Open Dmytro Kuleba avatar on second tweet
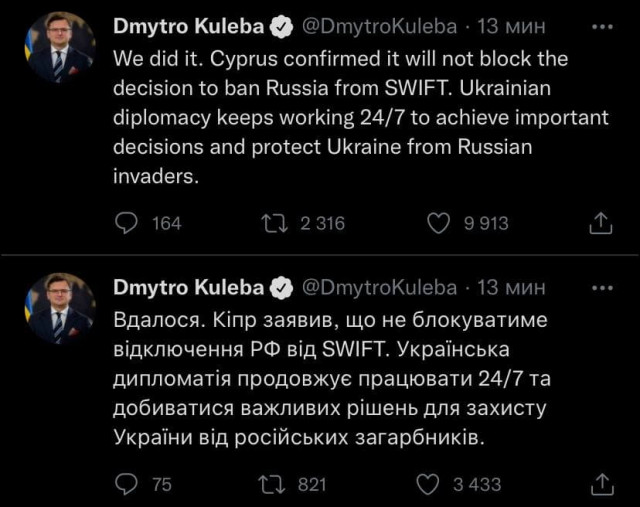Viewport: 640px width, 507px height. pos(58,309)
